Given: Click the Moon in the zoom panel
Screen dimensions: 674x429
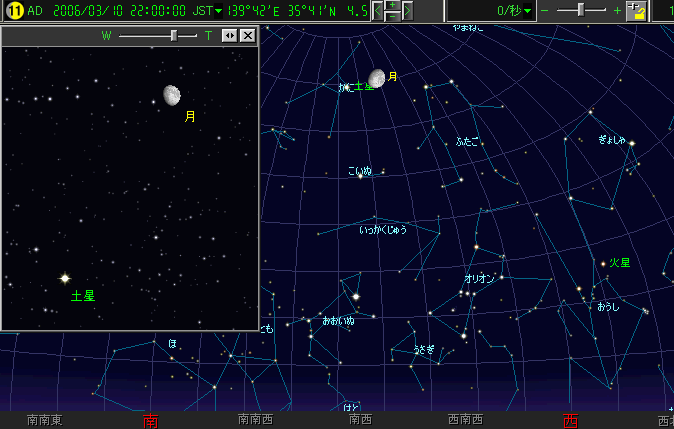Looking at the screenshot, I should point(172,95).
